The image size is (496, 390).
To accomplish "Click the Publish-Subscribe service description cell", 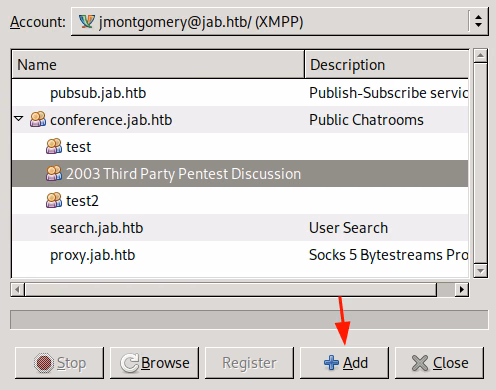I will click(x=388, y=93).
